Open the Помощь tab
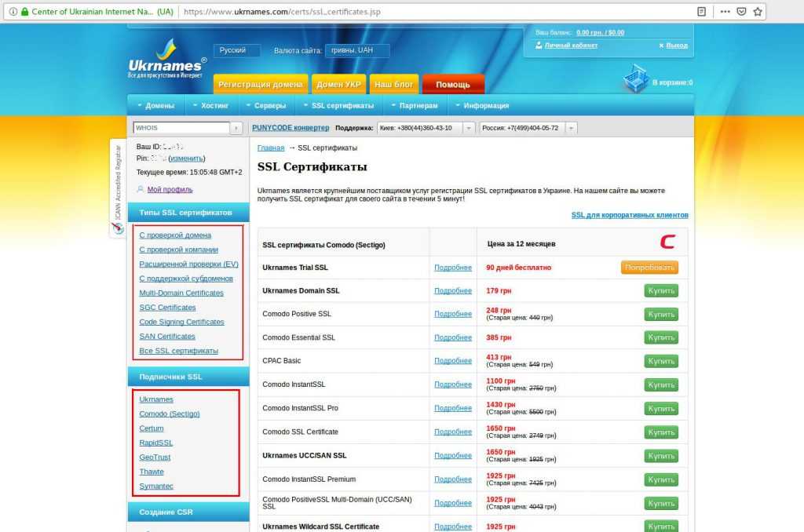 [453, 85]
